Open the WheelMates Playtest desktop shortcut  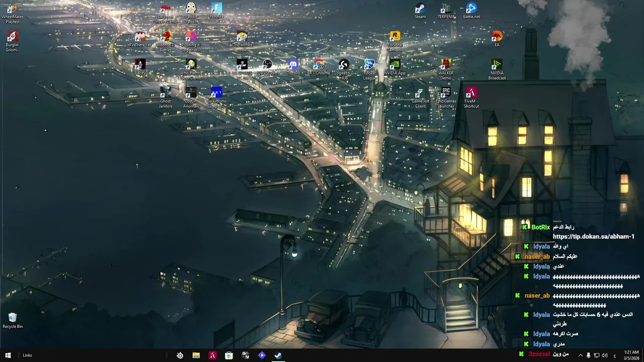click(13, 14)
